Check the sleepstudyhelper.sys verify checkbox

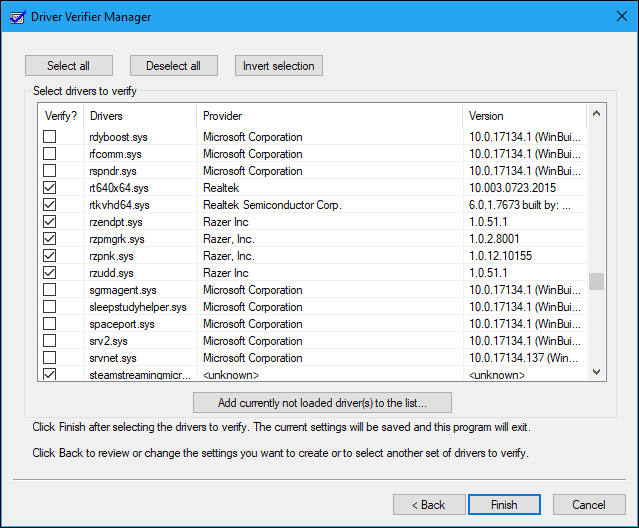[50, 306]
